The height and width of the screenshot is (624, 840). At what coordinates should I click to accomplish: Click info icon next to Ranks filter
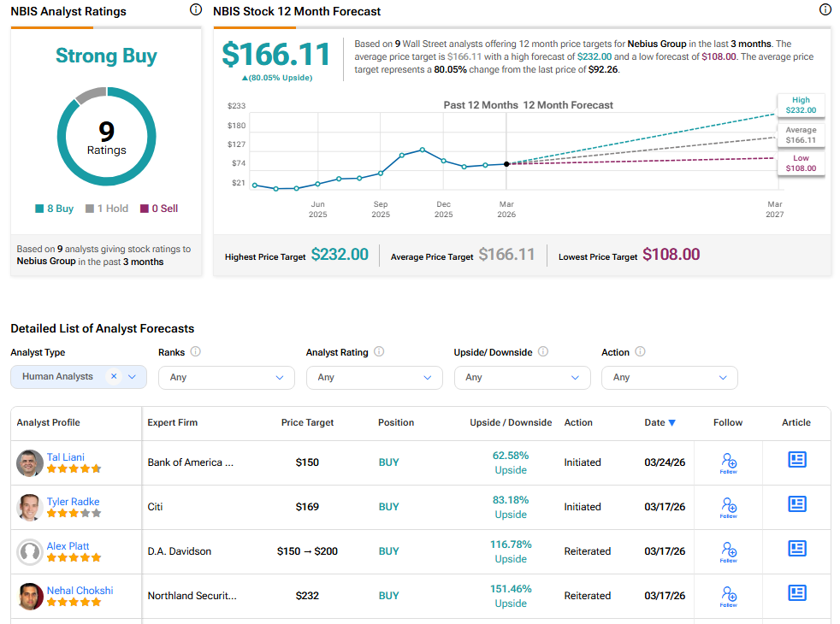[x=196, y=352]
